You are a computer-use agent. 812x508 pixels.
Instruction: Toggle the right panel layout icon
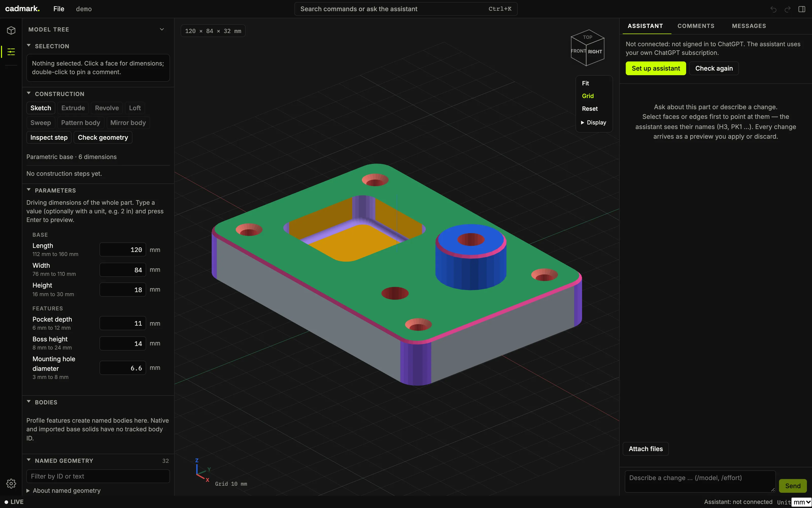[x=802, y=9]
